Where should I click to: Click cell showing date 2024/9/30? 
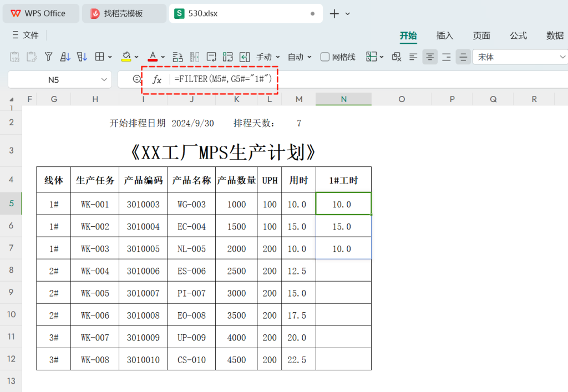192,124
